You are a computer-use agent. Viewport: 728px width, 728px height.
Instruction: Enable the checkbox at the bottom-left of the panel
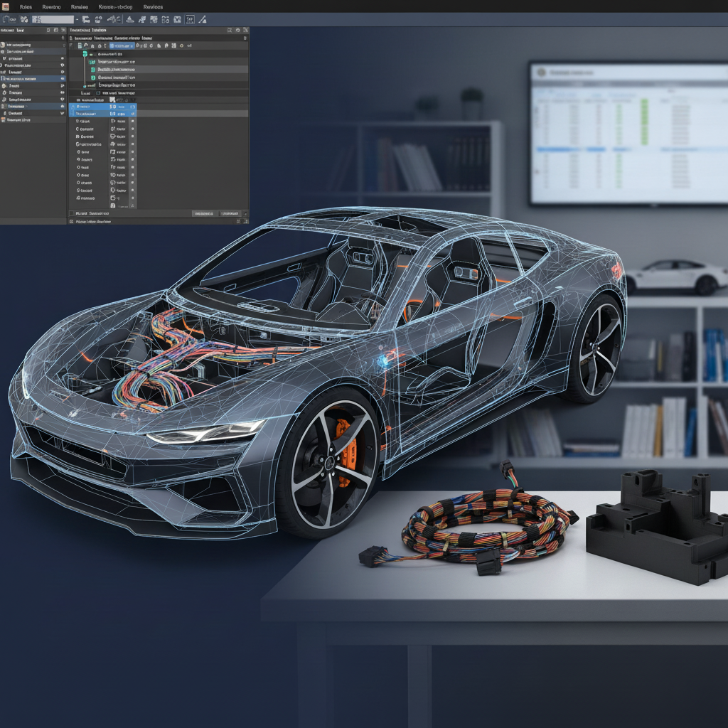click(72, 213)
